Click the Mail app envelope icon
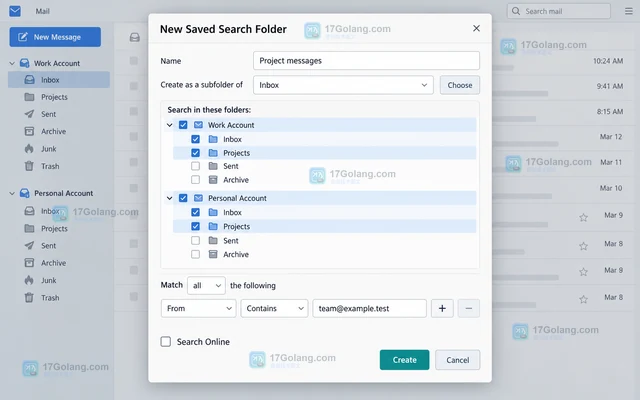This screenshot has width=640, height=400. pos(15,11)
